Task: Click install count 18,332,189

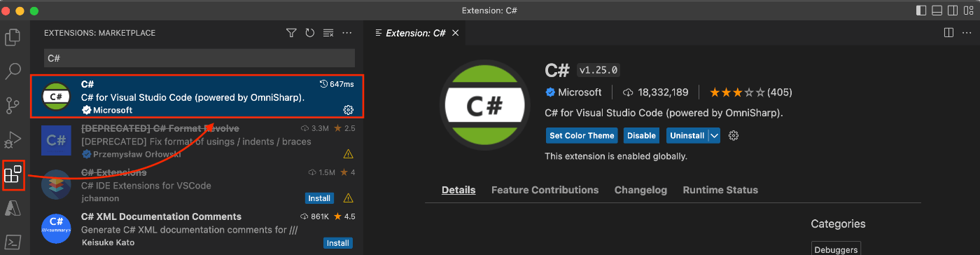Action: 655,92
